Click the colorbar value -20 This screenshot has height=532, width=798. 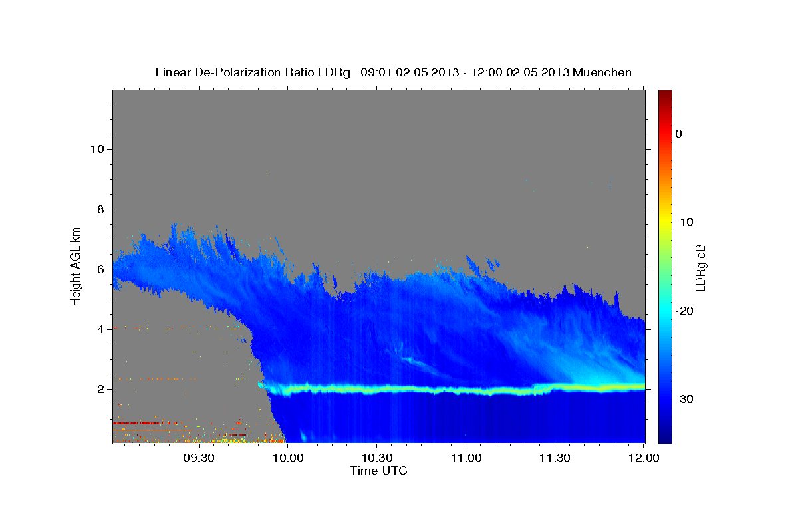pyautogui.click(x=684, y=311)
